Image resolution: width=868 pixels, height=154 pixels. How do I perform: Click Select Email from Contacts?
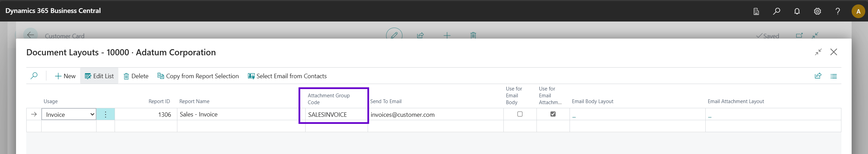[287, 76]
